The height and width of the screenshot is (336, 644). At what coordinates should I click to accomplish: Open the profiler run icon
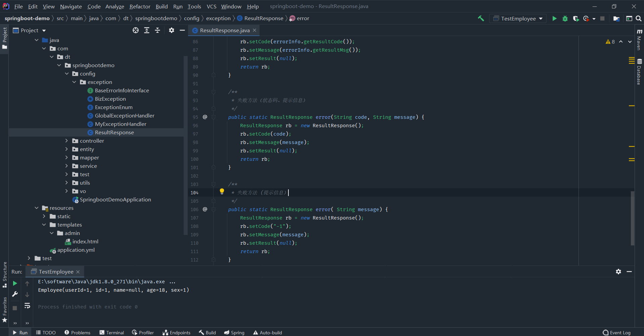click(586, 18)
